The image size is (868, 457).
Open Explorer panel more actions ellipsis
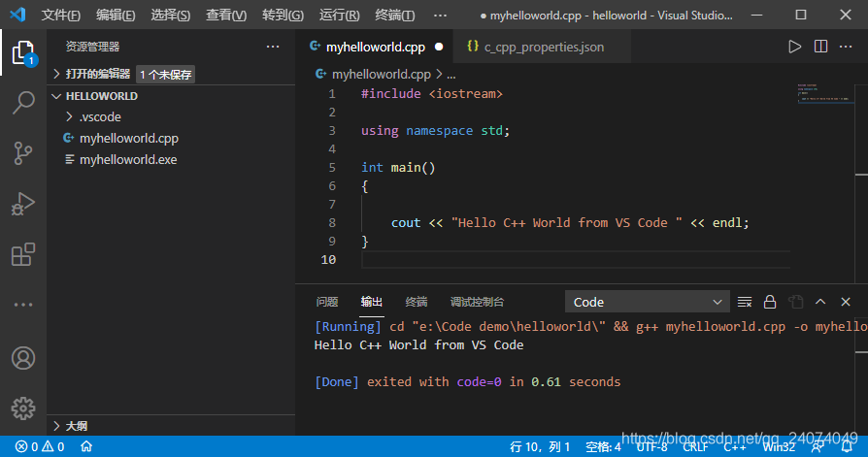pyautogui.click(x=273, y=47)
